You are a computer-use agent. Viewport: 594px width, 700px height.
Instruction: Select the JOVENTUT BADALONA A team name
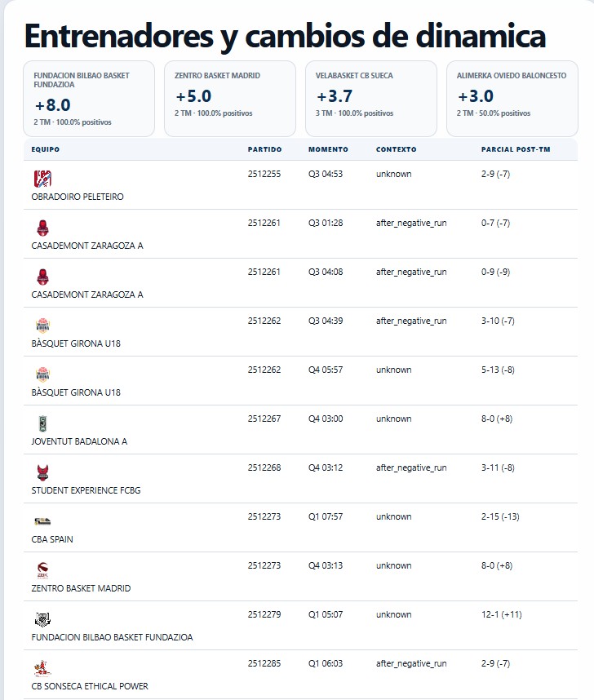pos(79,441)
